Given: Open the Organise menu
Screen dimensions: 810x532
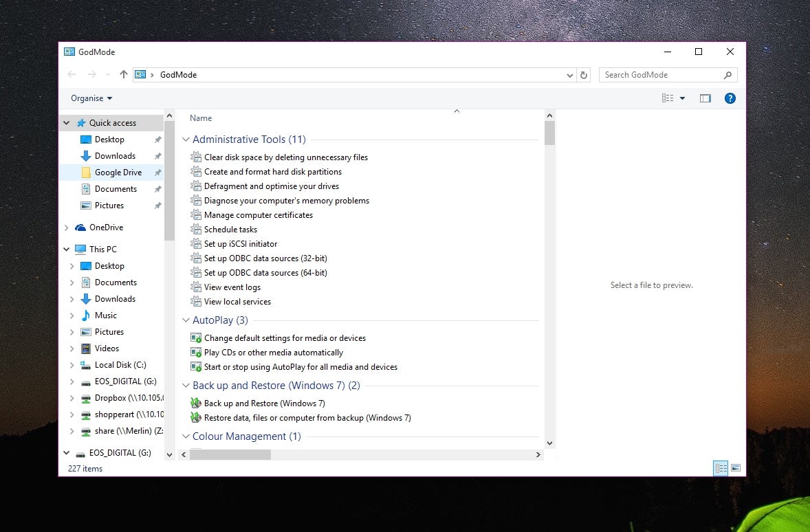Looking at the screenshot, I should (91, 98).
